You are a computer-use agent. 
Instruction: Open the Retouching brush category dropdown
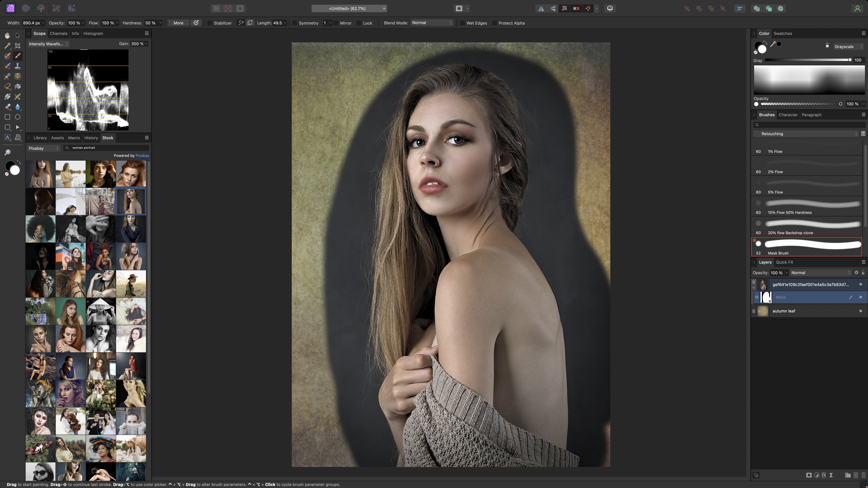tap(806, 134)
